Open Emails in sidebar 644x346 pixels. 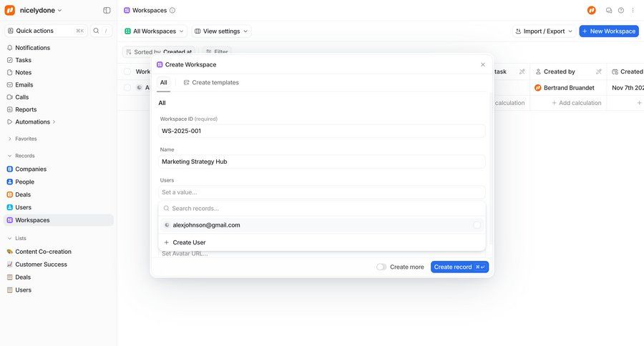pyautogui.click(x=24, y=84)
